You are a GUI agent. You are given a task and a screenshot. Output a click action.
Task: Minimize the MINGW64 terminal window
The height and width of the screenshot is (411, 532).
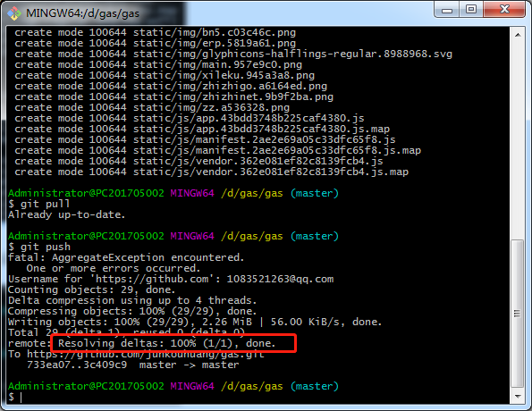[447, 10]
